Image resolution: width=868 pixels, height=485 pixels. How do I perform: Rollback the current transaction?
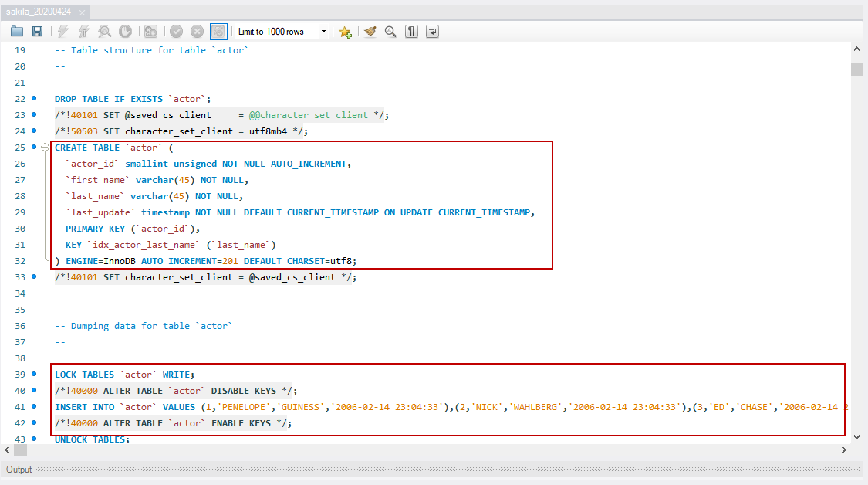(x=197, y=31)
